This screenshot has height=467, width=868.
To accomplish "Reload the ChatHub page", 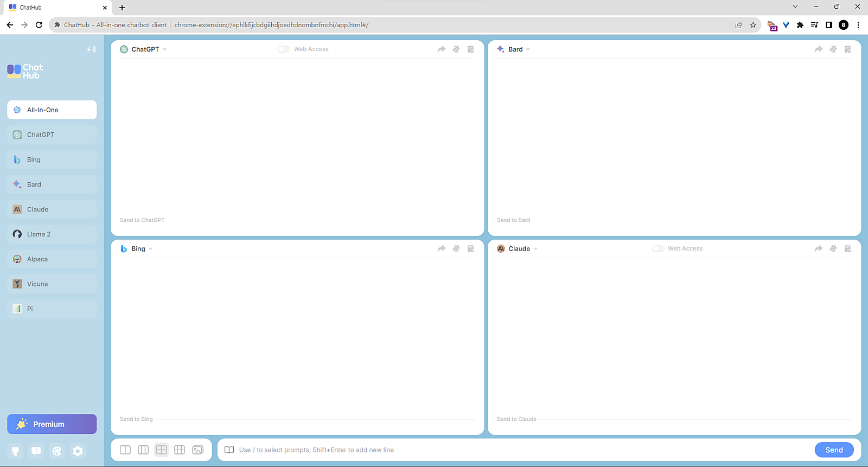I will (x=39, y=25).
